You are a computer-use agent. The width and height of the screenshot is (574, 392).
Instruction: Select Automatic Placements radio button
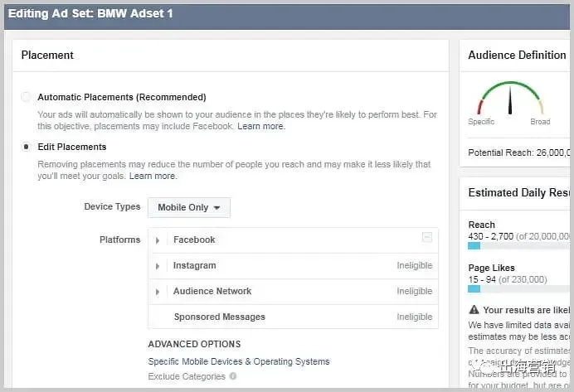(26, 97)
